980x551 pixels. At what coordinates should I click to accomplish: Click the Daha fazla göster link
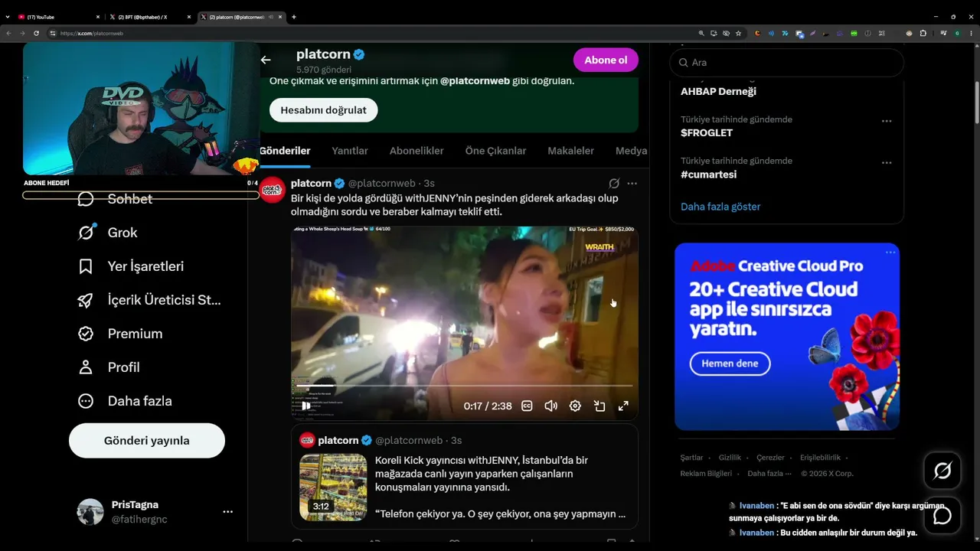720,207
